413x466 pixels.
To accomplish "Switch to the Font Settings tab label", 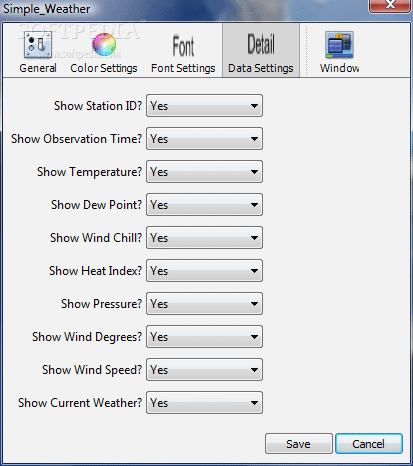I will (183, 68).
